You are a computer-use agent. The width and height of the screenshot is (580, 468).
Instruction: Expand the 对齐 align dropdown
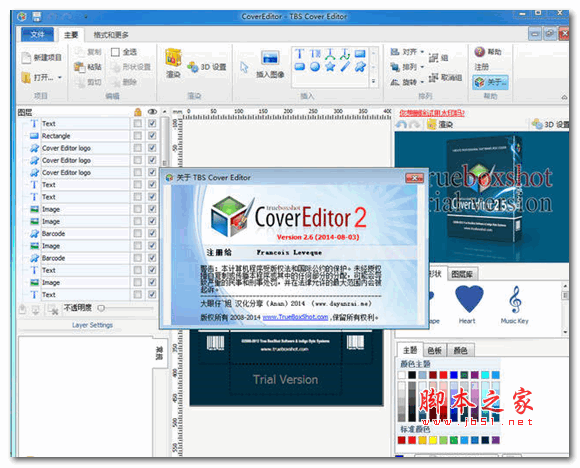click(422, 52)
